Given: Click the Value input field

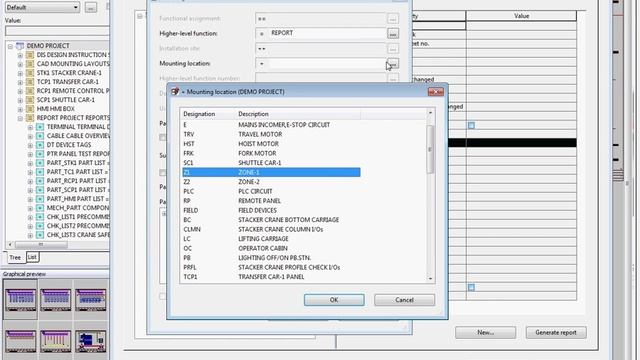Looking at the screenshot, I should (x=57, y=31).
